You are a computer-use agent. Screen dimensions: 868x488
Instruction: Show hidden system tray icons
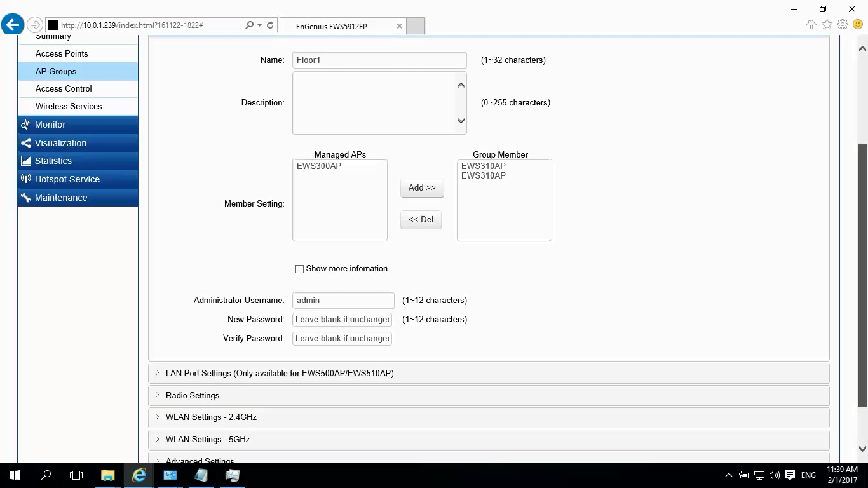pos(728,475)
